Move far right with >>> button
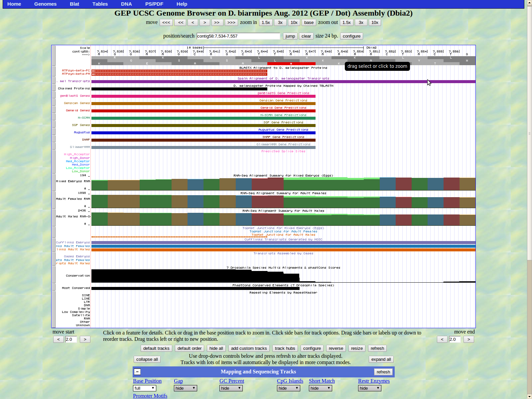Screen dimensions: 532x399 231,23
